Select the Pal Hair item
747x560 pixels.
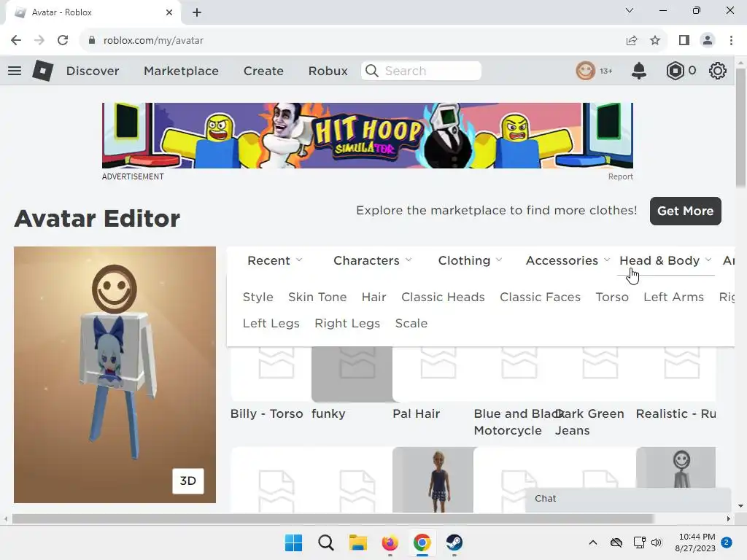pos(433,376)
